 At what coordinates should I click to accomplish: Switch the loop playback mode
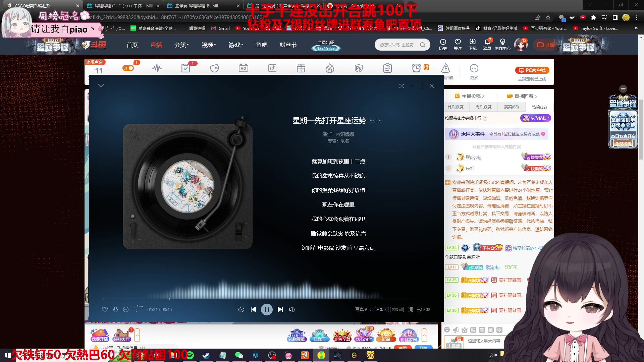[x=241, y=309]
